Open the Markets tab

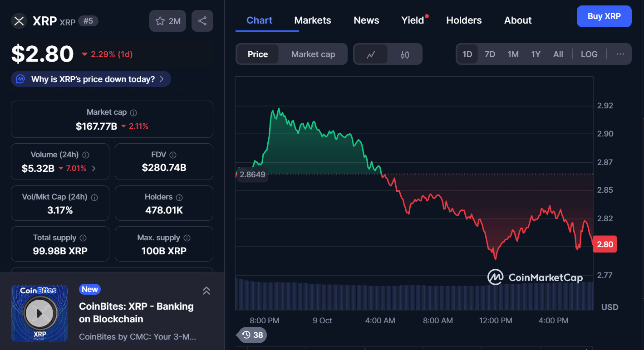(x=313, y=20)
